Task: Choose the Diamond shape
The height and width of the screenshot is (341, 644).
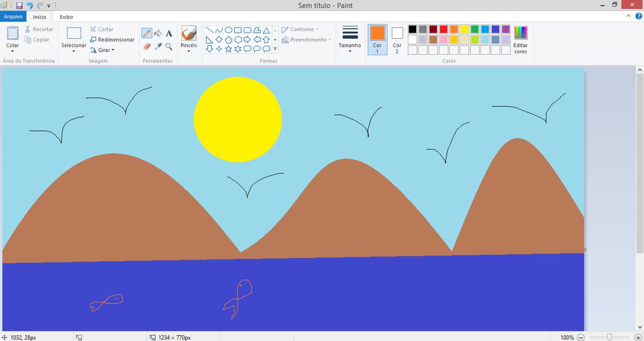Action: [219, 40]
